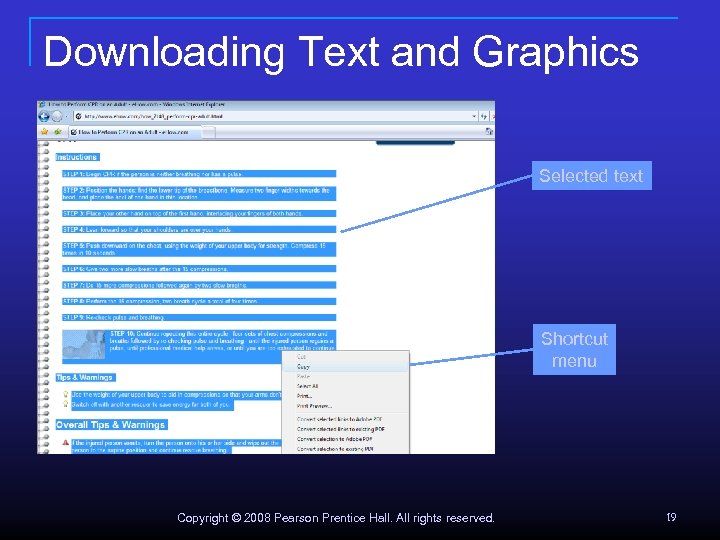Screen dimensions: 720x540
Task: Choose Cut from the shortcut menu
Action: tap(345, 357)
